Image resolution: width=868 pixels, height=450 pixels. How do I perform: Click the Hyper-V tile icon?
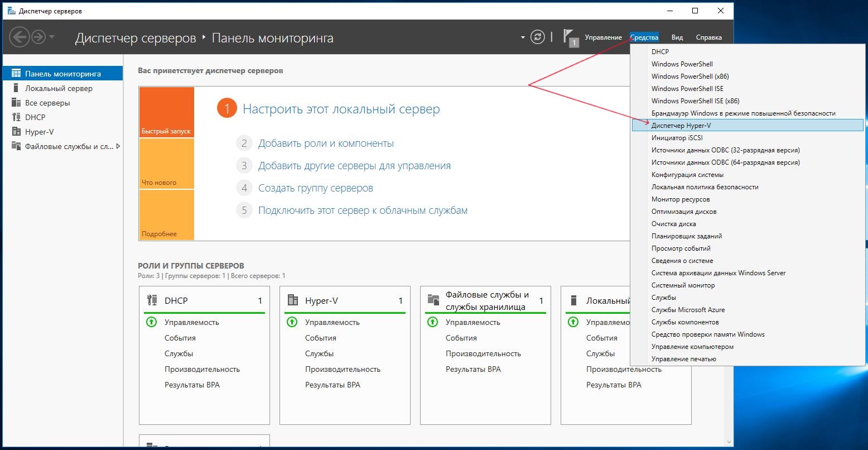(292, 300)
